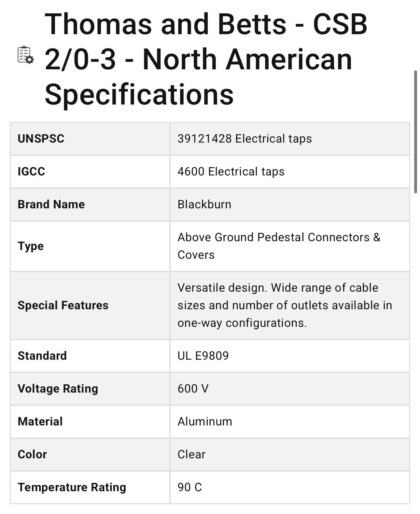
Task: Select the UL E9809 value
Action: [203, 356]
